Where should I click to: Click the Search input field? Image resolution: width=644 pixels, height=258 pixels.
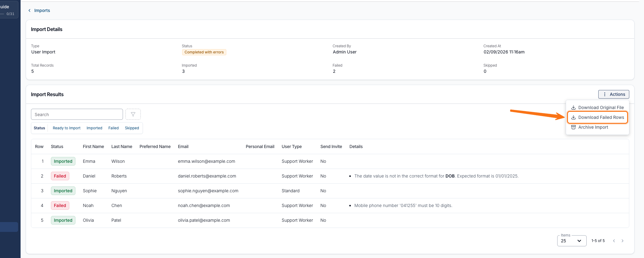(x=77, y=114)
